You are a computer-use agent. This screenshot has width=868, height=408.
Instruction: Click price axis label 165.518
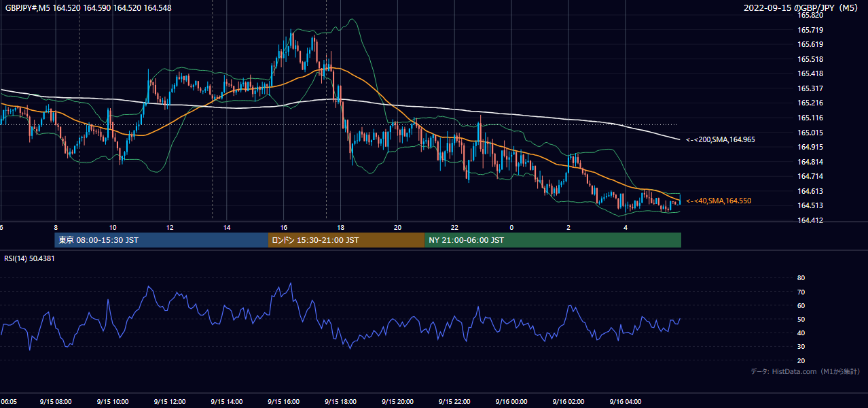(810, 59)
